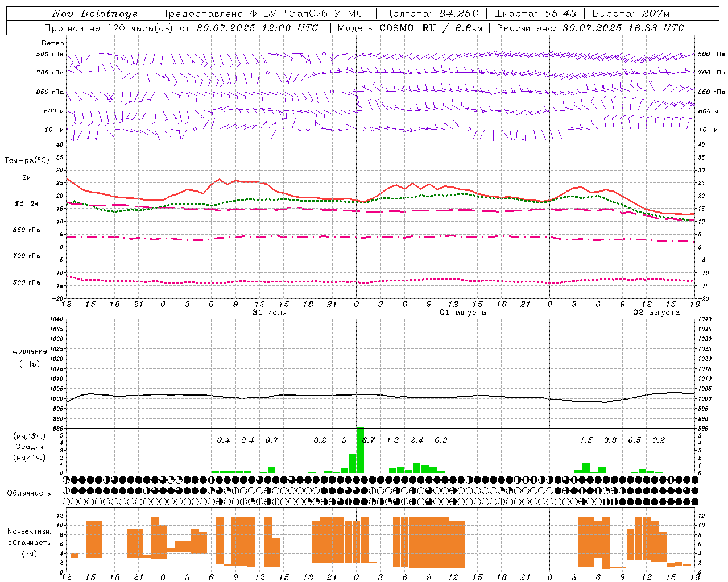The image size is (728, 582).
Task: Click the 0.8 precipitation value
Action: [610, 440]
